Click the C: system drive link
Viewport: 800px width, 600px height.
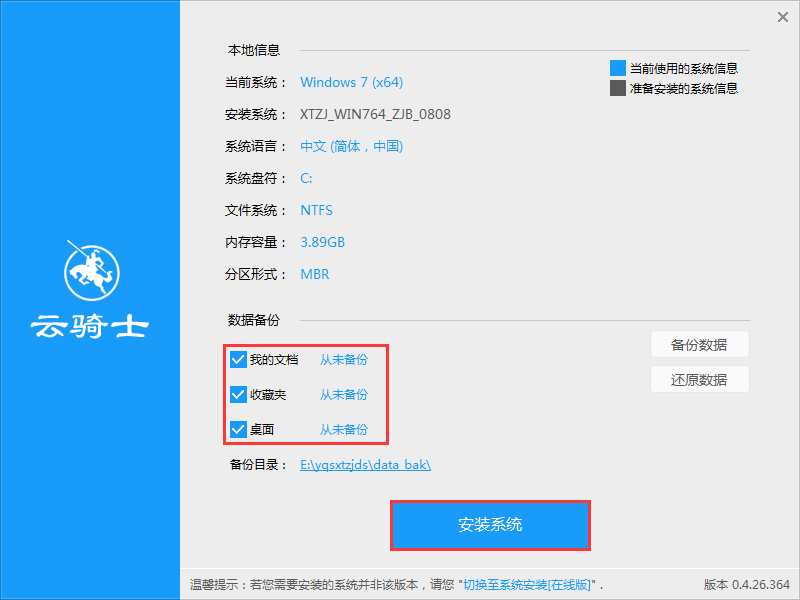pos(308,178)
